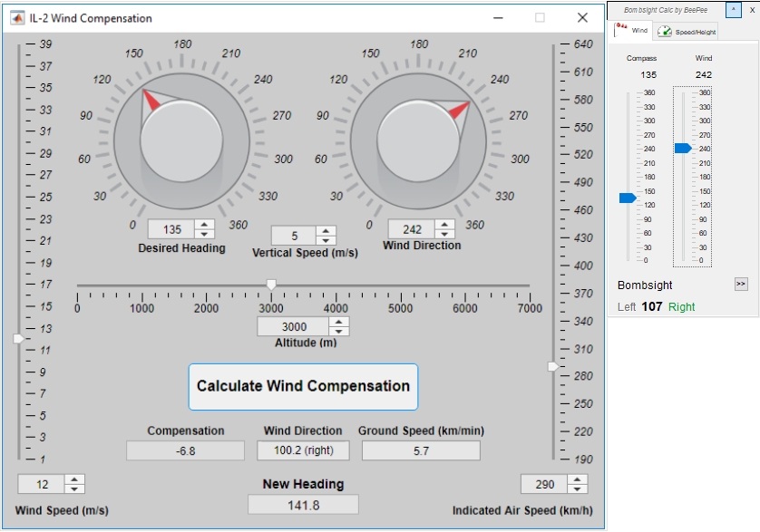Click the Altitude value field
Screen dimensions: 760x532
pyautogui.click(x=294, y=326)
